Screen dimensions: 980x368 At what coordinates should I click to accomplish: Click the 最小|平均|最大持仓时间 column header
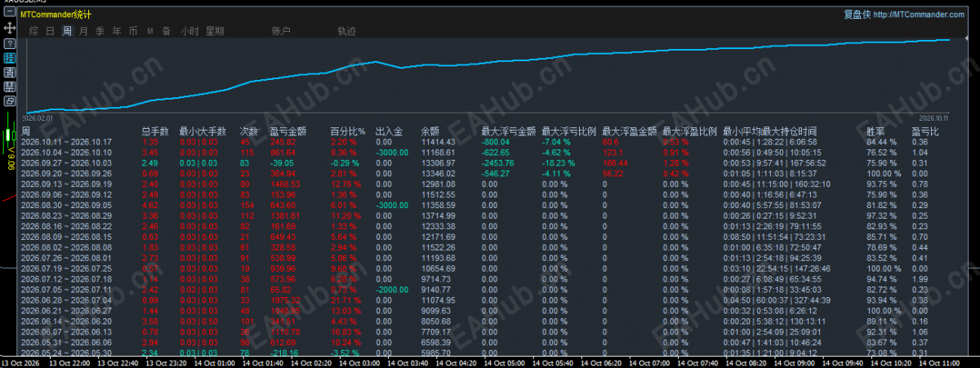tap(769, 131)
